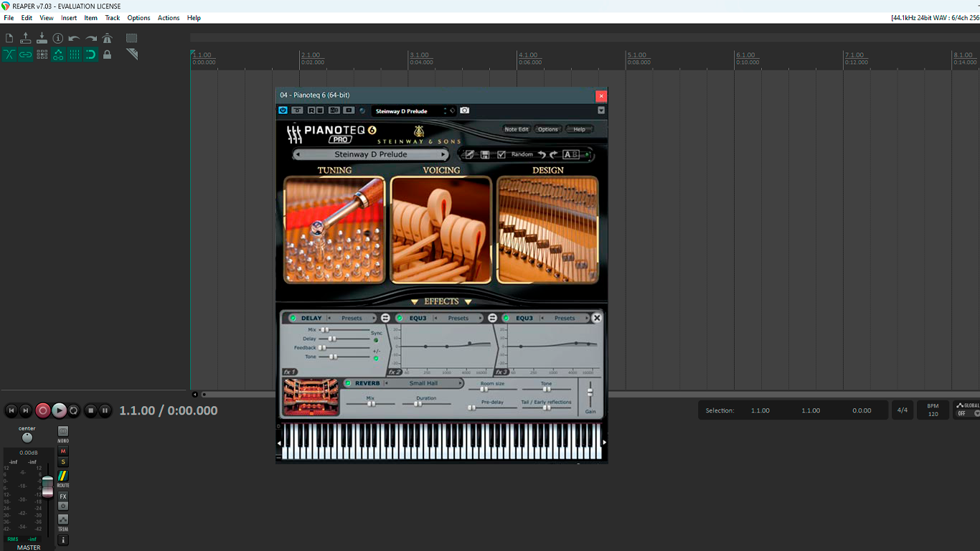Swap fx2 and fx3 with swap icon
980x551 pixels.
492,318
